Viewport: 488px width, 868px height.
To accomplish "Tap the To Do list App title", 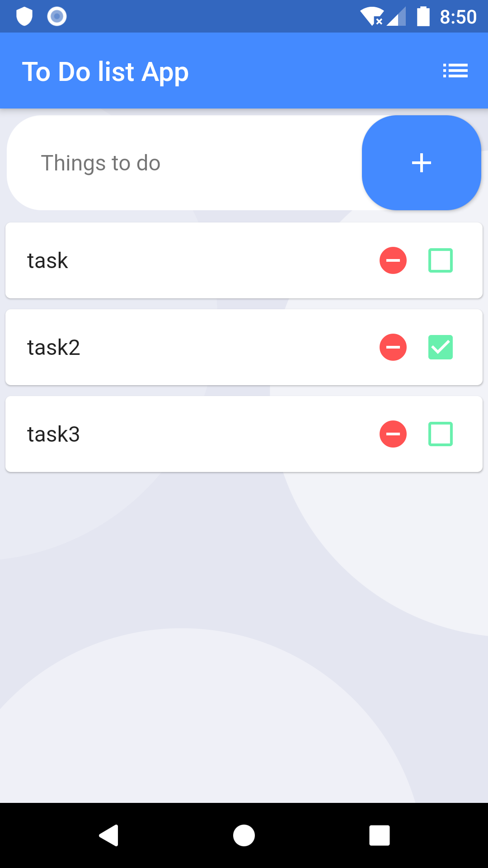I will tap(105, 72).
